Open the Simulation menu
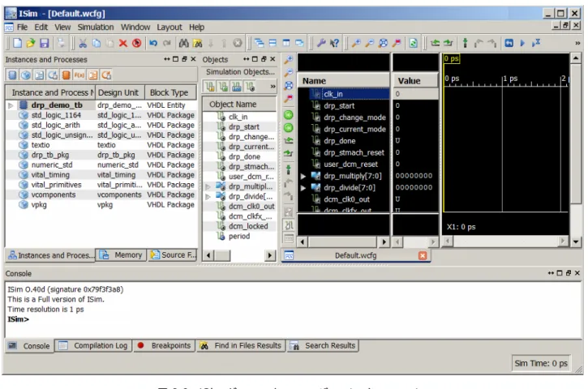Screen dimensions: 588x389 pyautogui.click(x=96, y=28)
